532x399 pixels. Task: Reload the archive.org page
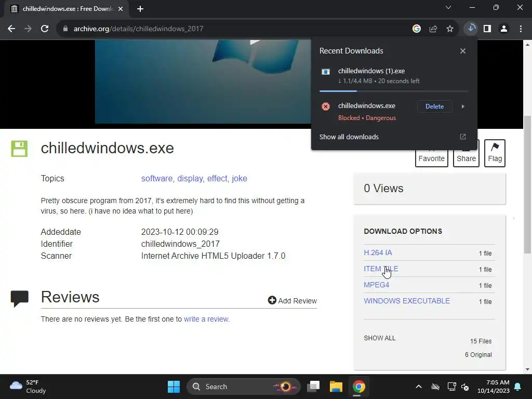[45, 29]
